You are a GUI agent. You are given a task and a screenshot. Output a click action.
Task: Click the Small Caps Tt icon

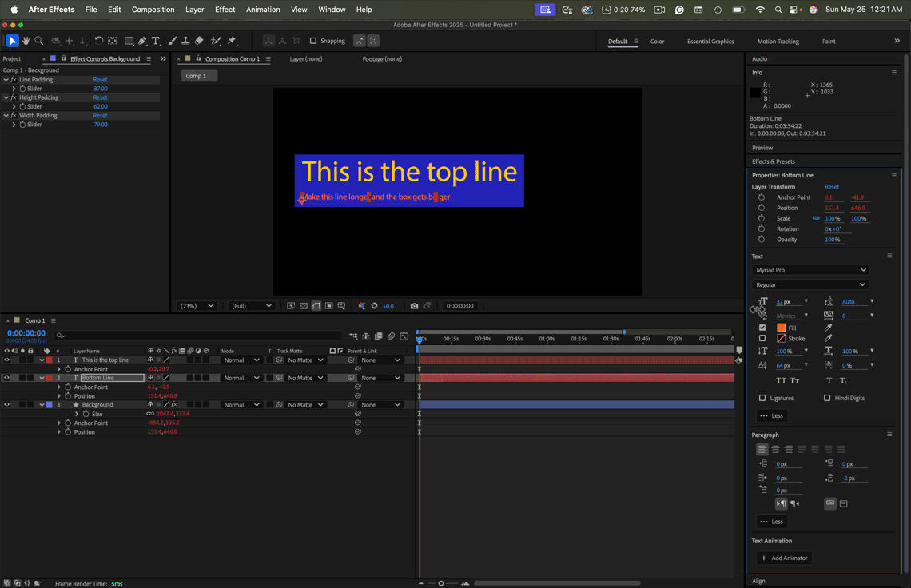pyautogui.click(x=795, y=380)
